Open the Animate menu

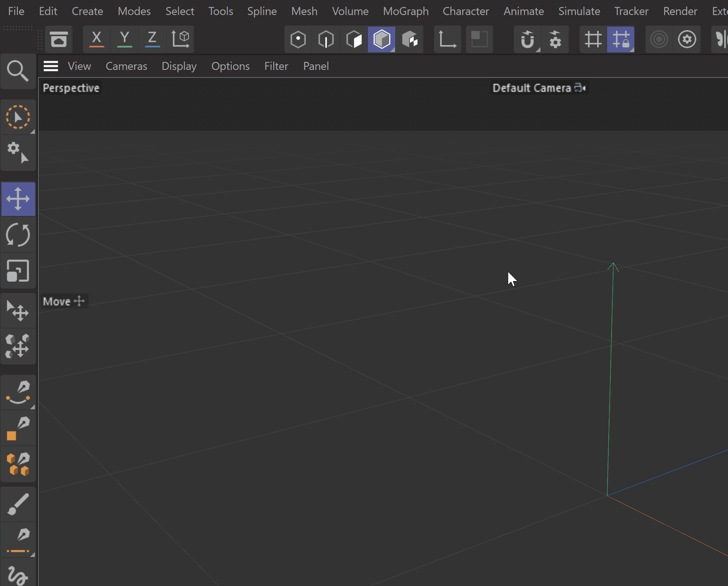[524, 11]
